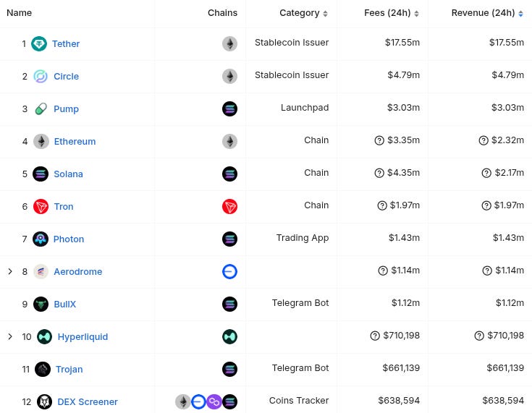Click the Chains column header

(x=223, y=13)
